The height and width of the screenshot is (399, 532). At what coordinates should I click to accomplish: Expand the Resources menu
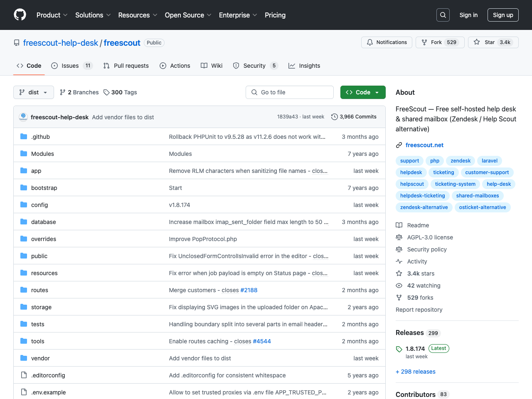[x=138, y=15]
